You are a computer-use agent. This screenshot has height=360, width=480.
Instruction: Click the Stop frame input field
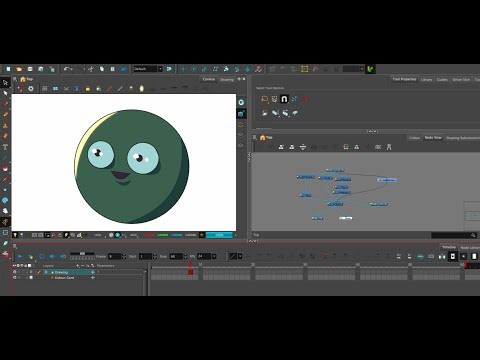click(x=176, y=256)
